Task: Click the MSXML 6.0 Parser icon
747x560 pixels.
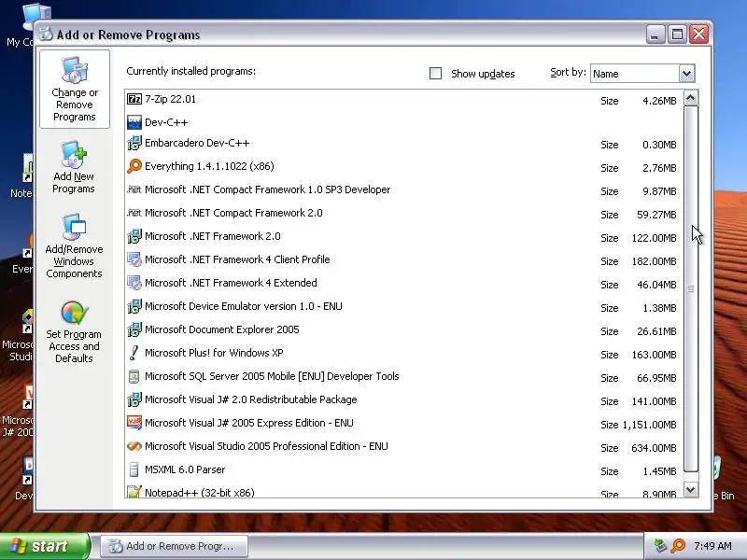Action: (134, 469)
